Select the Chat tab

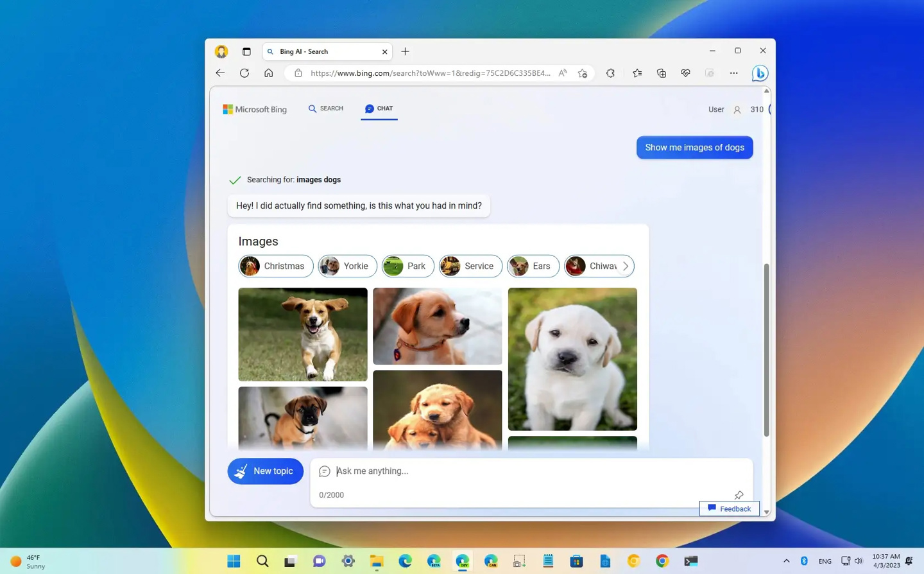click(x=379, y=109)
